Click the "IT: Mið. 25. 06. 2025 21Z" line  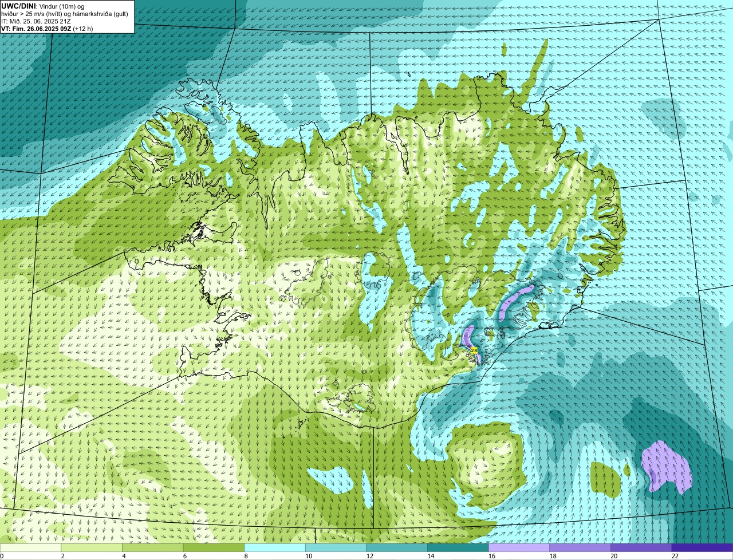click(x=36, y=21)
